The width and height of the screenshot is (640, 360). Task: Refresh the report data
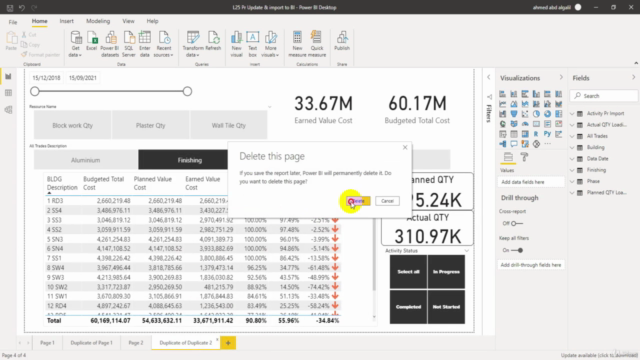213,41
